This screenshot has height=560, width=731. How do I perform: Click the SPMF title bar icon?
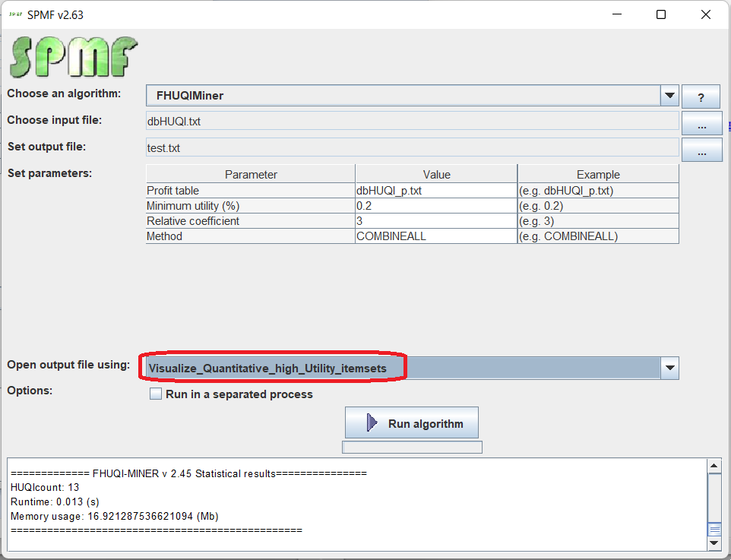[x=14, y=14]
